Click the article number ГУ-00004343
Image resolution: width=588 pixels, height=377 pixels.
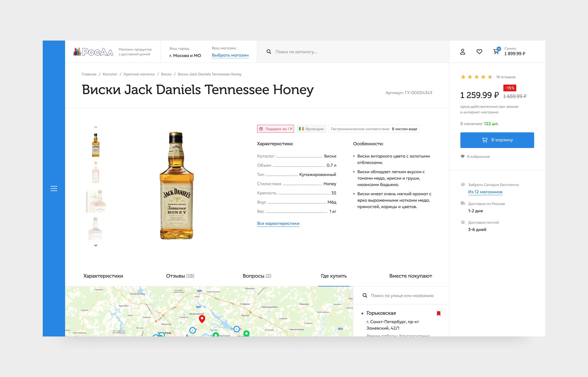click(x=418, y=93)
